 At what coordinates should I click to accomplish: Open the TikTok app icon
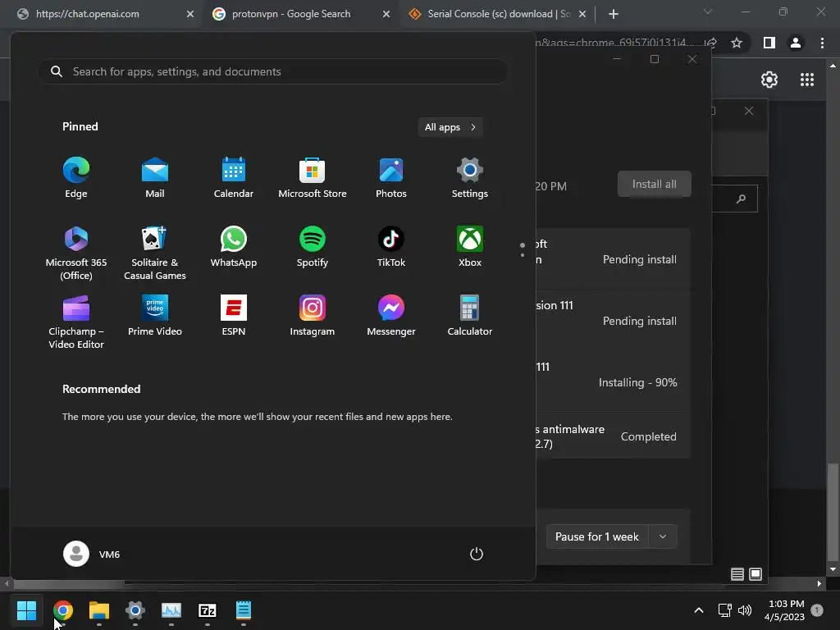[391, 248]
